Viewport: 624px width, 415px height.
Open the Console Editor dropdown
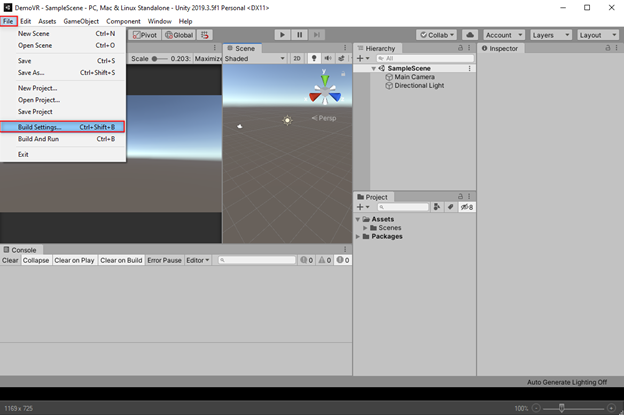coord(198,260)
